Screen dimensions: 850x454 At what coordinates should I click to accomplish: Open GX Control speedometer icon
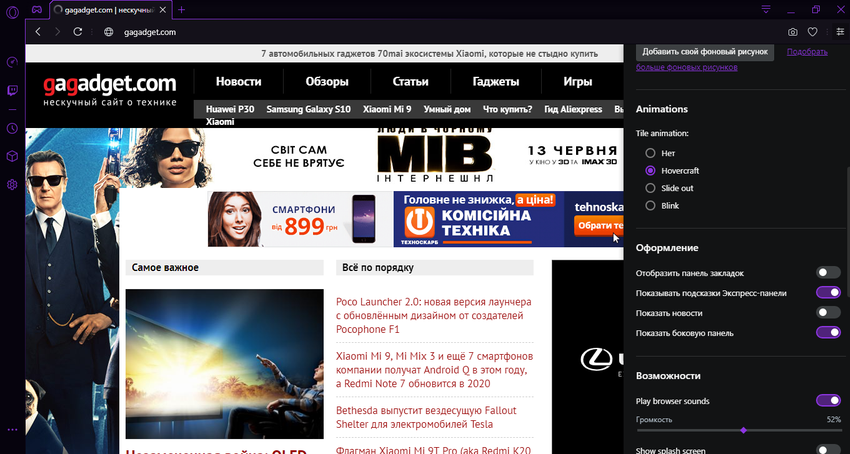(12, 62)
